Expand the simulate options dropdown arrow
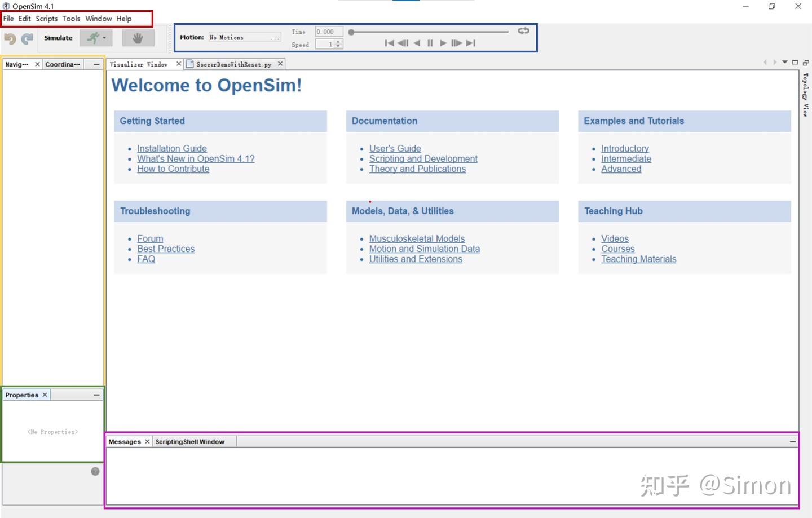The image size is (812, 518). coord(104,38)
